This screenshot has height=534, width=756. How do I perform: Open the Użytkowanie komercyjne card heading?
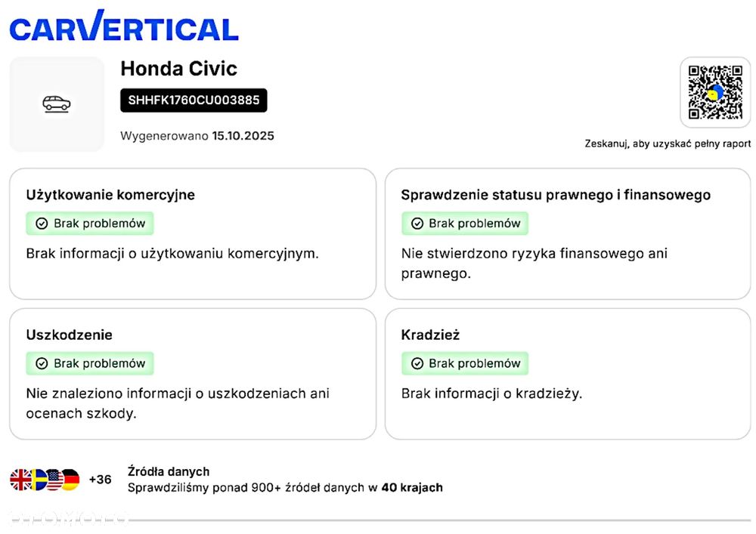[110, 195]
